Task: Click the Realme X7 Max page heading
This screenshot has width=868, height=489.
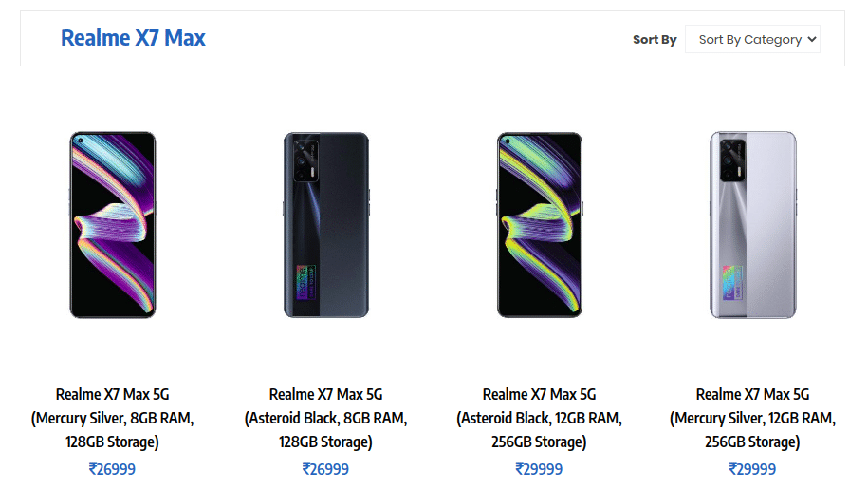Action: (133, 38)
